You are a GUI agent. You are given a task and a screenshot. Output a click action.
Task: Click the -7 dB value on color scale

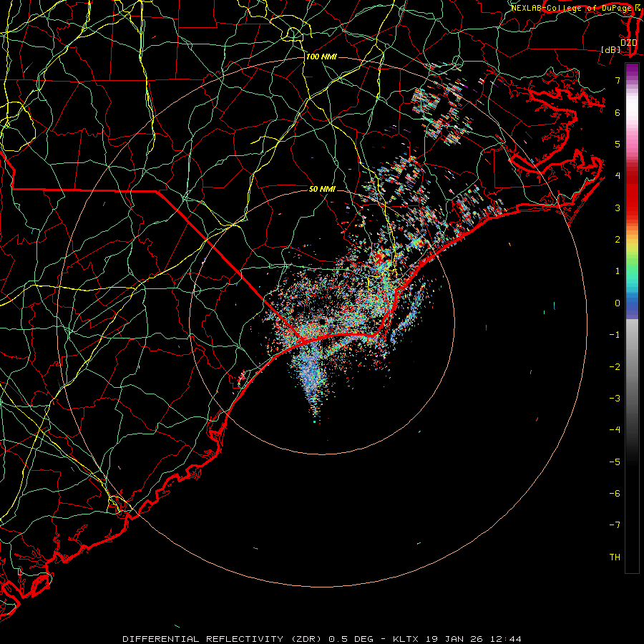click(x=615, y=525)
